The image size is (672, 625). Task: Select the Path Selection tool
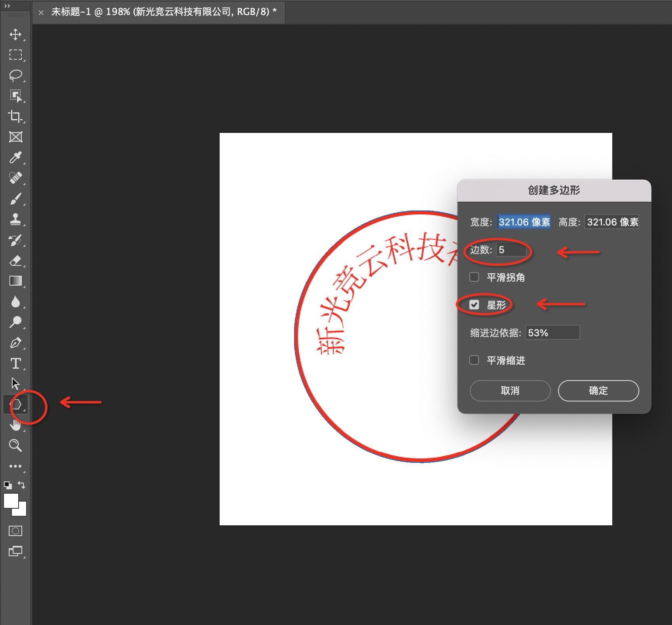pyautogui.click(x=15, y=384)
